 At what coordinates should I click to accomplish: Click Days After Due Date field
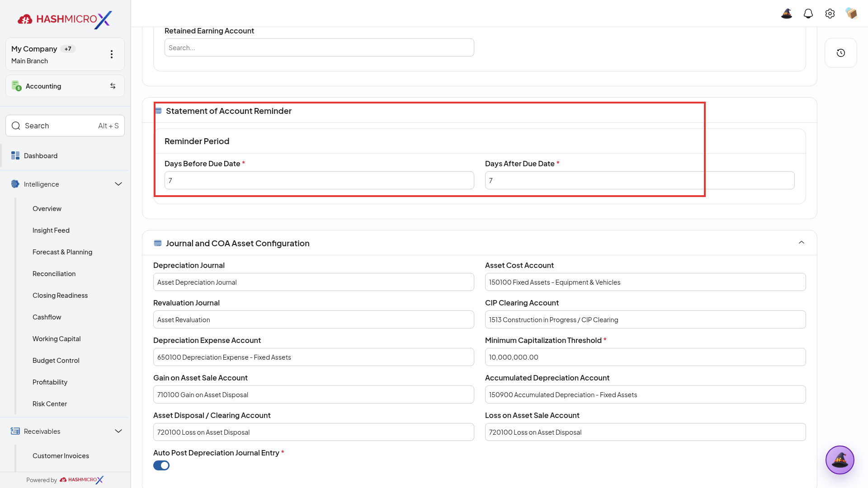(x=640, y=180)
